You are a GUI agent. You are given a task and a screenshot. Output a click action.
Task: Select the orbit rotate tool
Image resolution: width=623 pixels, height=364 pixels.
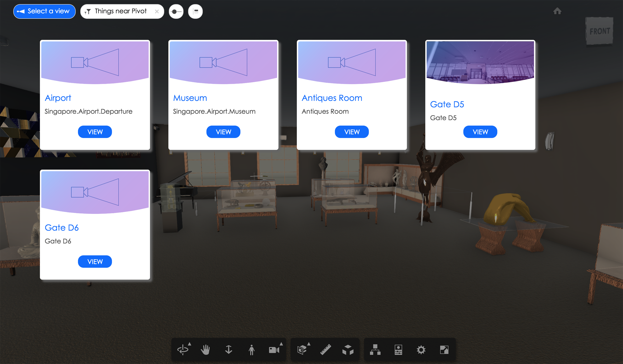183,350
